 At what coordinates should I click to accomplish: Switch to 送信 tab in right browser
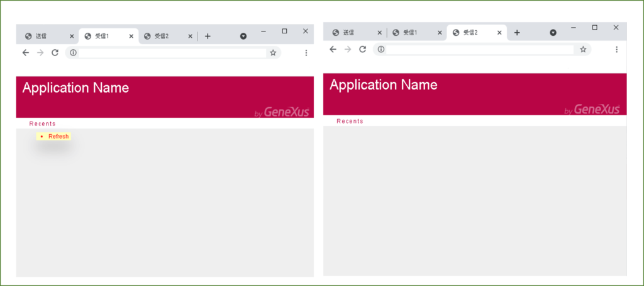tap(355, 33)
